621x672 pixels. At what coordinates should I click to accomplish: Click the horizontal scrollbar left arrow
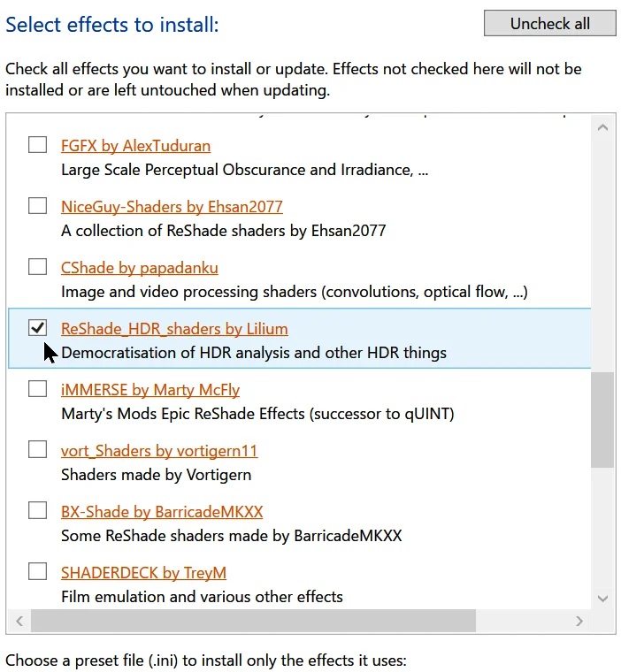[x=19, y=621]
